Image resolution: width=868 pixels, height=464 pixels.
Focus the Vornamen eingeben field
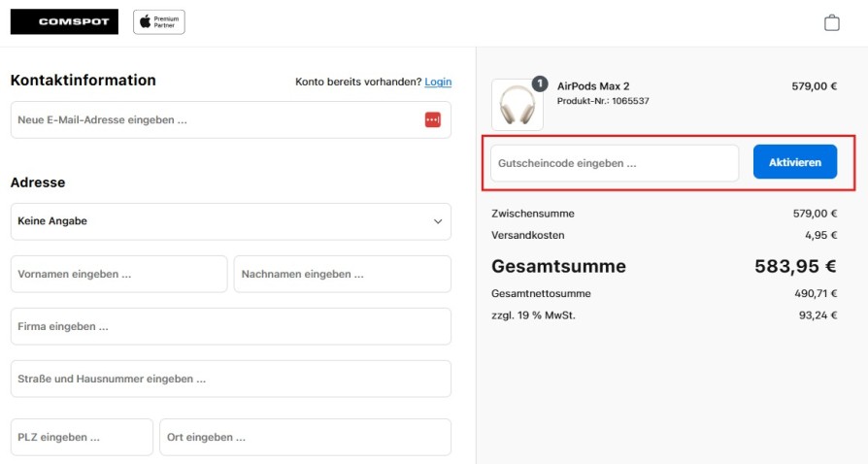[x=119, y=274]
